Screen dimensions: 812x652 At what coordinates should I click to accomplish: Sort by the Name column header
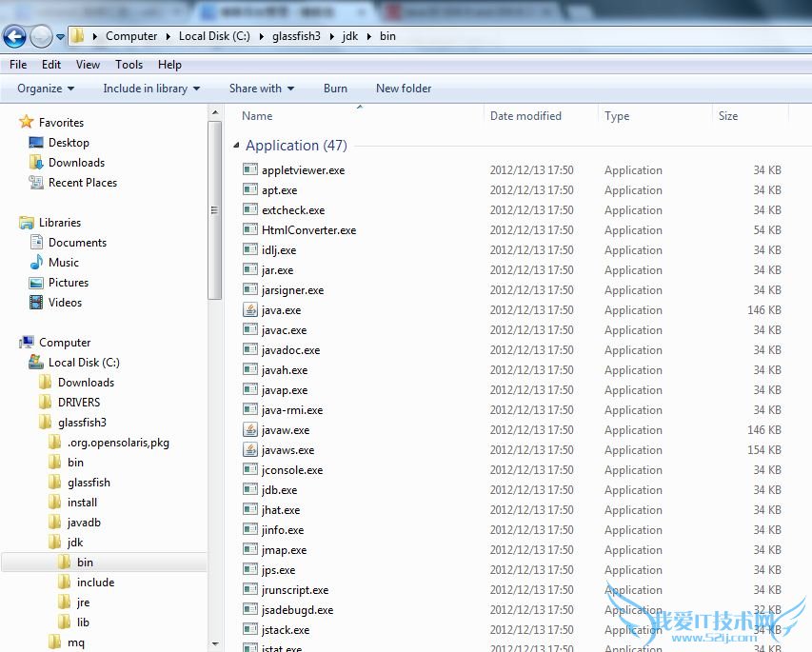[359, 115]
